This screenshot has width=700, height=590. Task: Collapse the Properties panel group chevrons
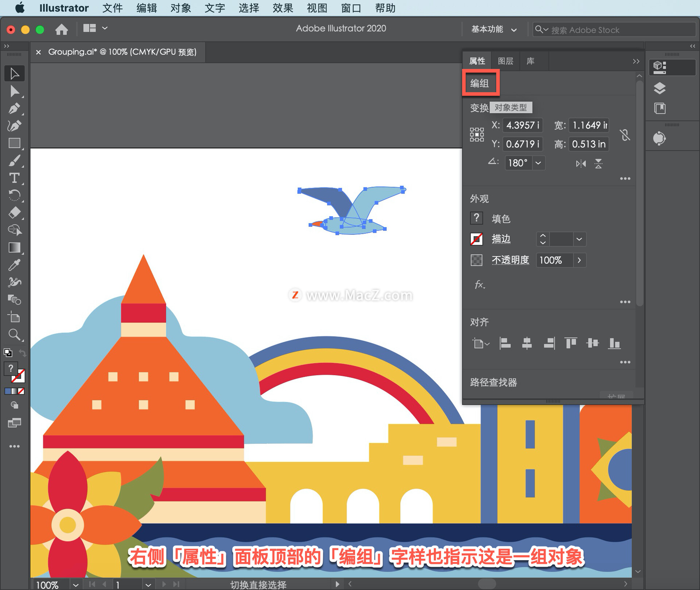click(636, 61)
